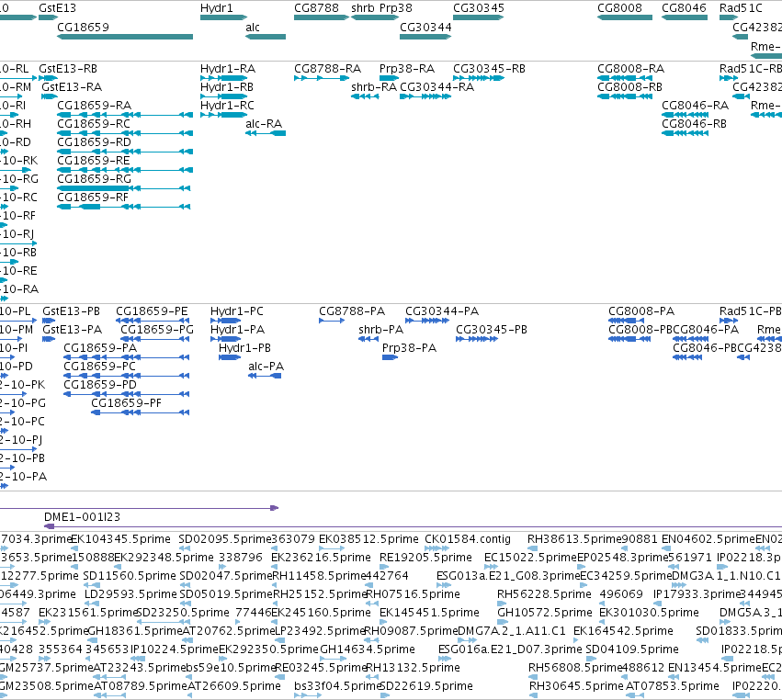Viewport: 782px width, 700px height.
Task: Select the alc gene label
Action: (253, 27)
